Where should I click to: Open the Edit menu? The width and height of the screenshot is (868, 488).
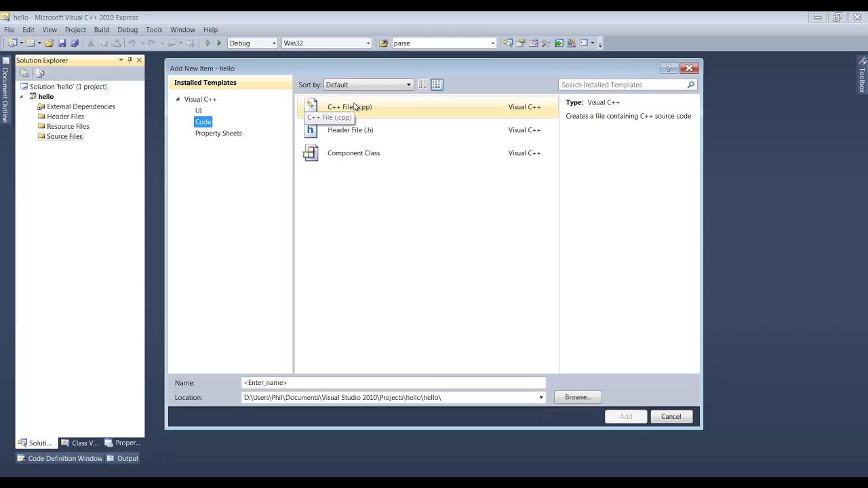coord(28,30)
